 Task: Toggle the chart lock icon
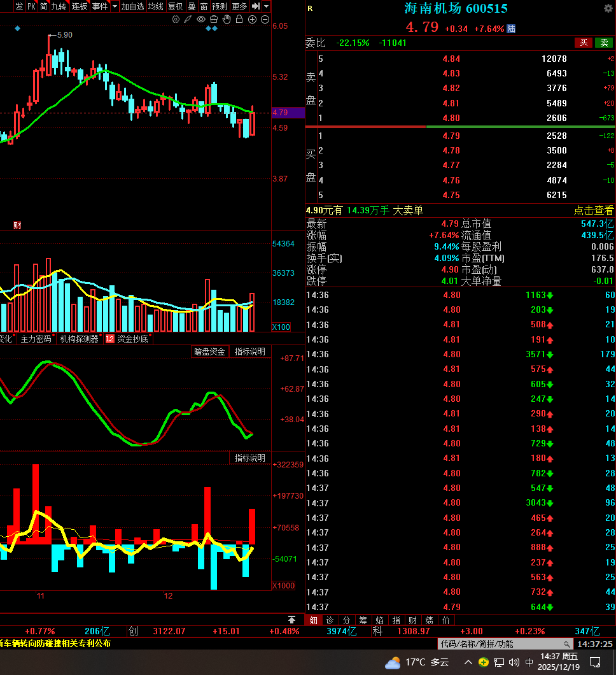[239, 19]
